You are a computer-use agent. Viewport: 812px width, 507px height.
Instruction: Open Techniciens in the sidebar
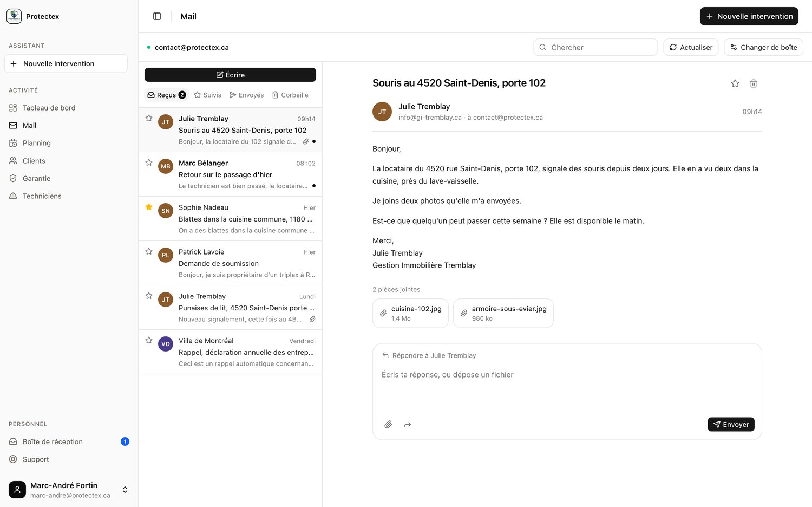[66, 196]
